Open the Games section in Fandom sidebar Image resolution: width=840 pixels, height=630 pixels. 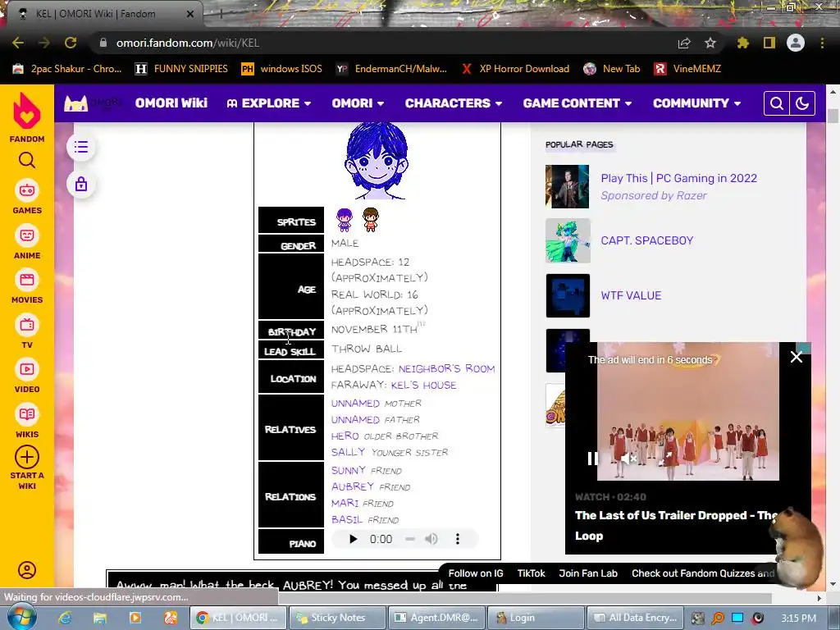coord(27,197)
